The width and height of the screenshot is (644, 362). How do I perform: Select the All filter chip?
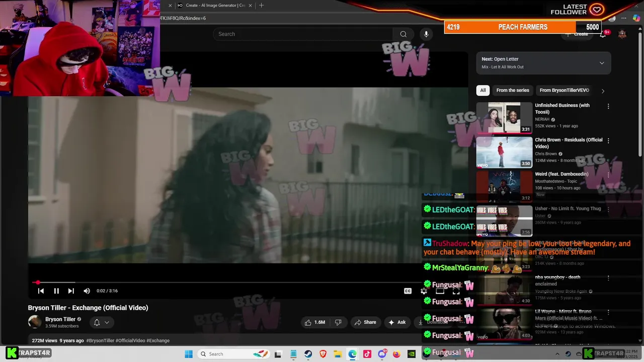(483, 90)
